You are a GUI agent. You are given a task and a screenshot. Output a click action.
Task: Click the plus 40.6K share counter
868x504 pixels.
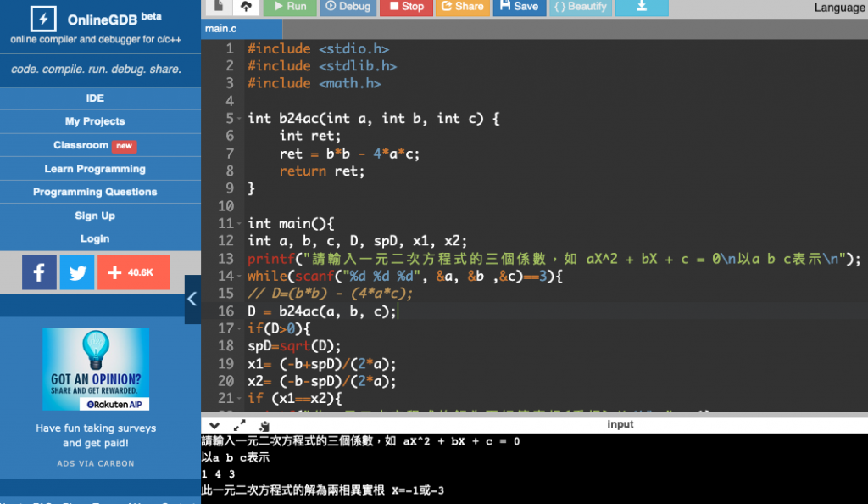click(133, 272)
